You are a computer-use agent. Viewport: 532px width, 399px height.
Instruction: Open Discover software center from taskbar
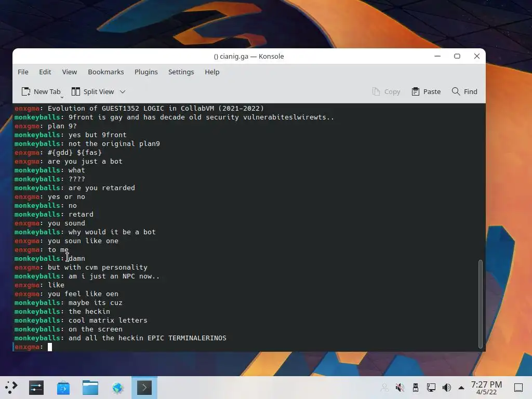coord(63,388)
